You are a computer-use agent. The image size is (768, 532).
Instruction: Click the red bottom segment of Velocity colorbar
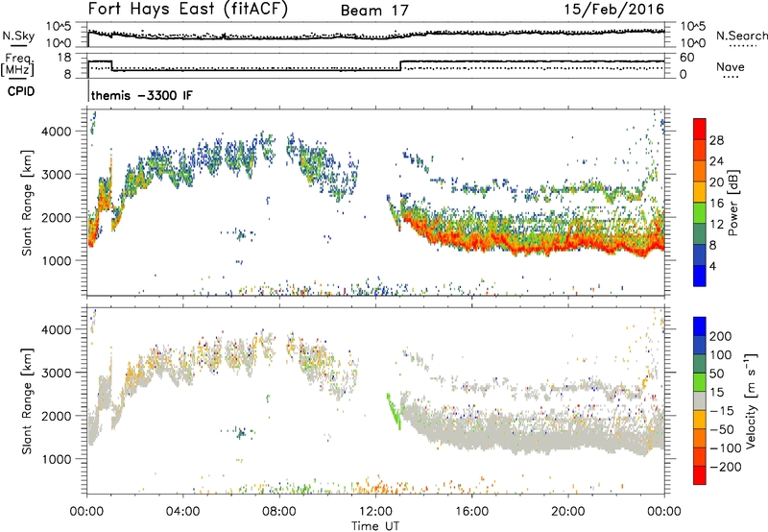[700, 475]
